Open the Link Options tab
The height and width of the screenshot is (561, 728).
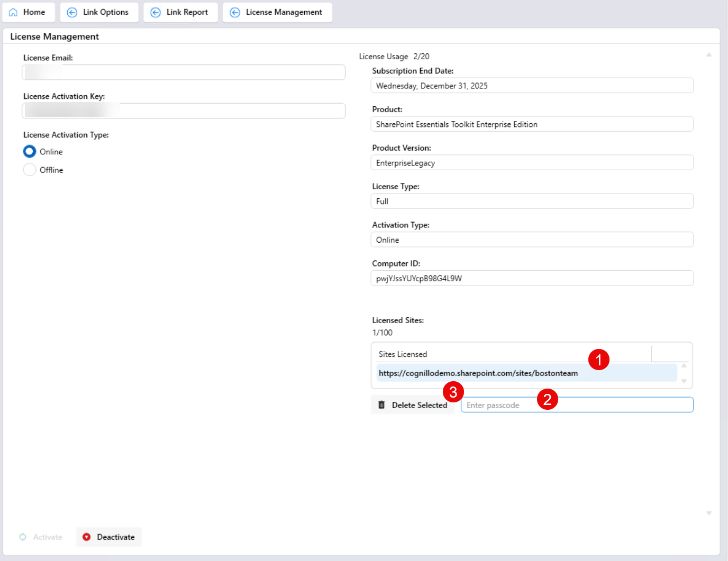(x=99, y=12)
